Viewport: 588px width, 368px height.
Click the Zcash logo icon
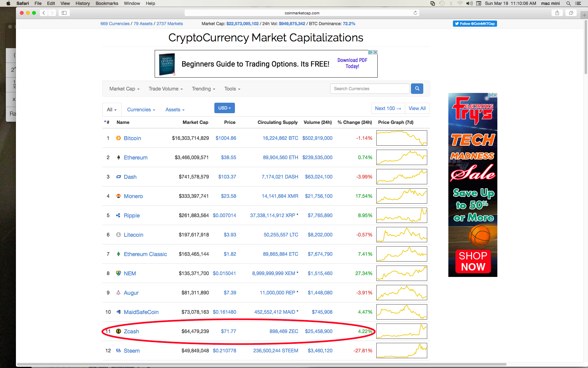point(119,331)
